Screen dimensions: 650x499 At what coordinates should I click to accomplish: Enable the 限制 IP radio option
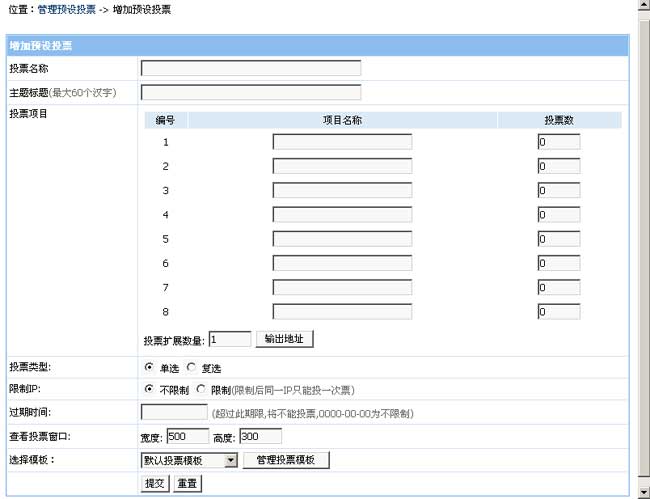point(201,389)
